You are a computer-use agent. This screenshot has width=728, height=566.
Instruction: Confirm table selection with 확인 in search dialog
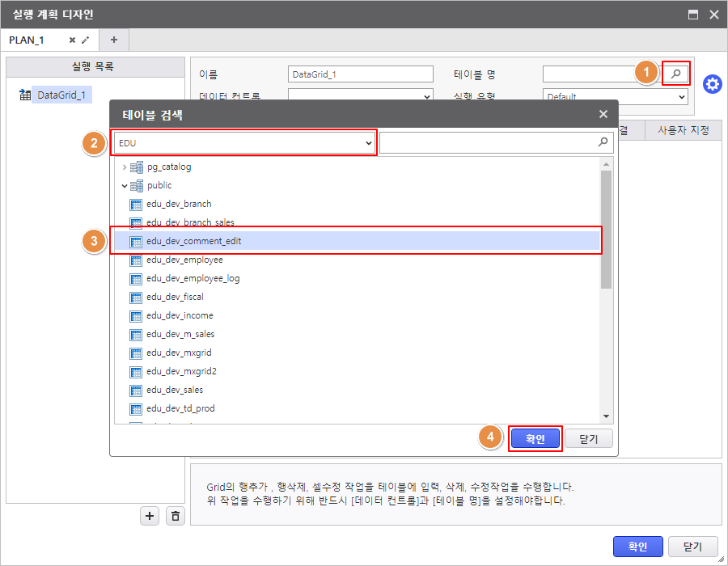pyautogui.click(x=535, y=438)
